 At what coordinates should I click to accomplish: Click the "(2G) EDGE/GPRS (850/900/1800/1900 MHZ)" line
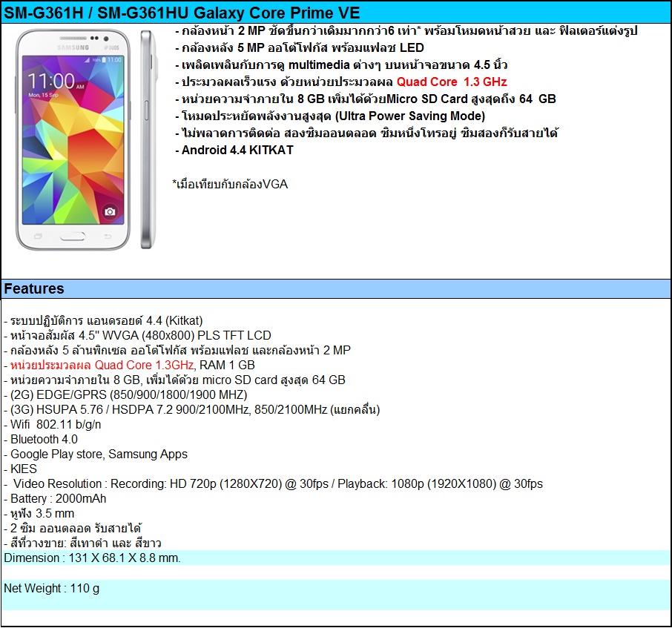(125, 394)
